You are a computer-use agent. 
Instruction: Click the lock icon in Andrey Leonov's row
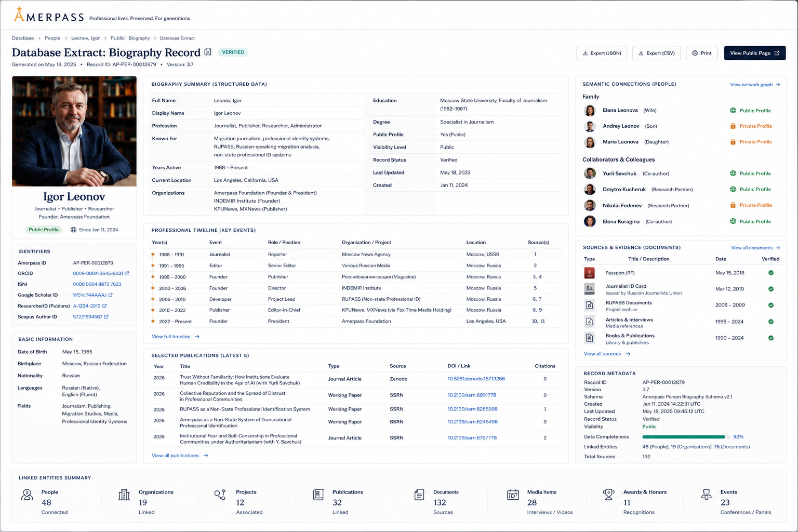tap(733, 126)
